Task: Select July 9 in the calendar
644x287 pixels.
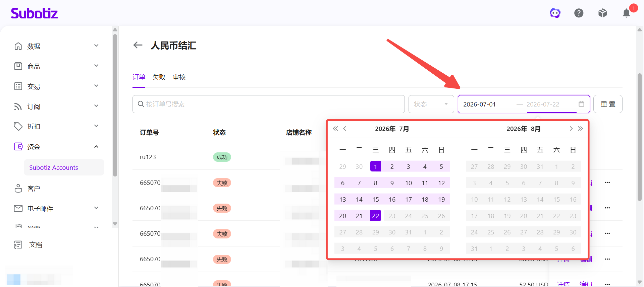Action: tap(392, 183)
